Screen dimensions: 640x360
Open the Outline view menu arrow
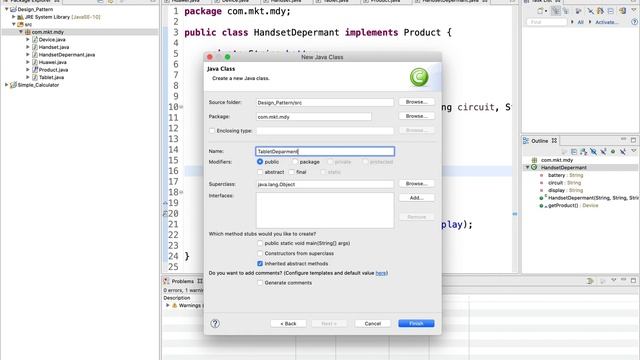click(633, 151)
